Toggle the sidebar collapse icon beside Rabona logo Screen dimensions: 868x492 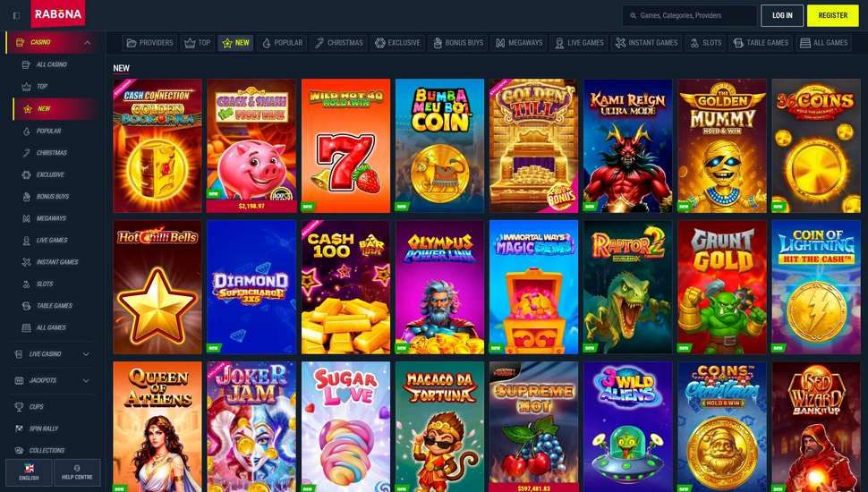[x=16, y=15]
